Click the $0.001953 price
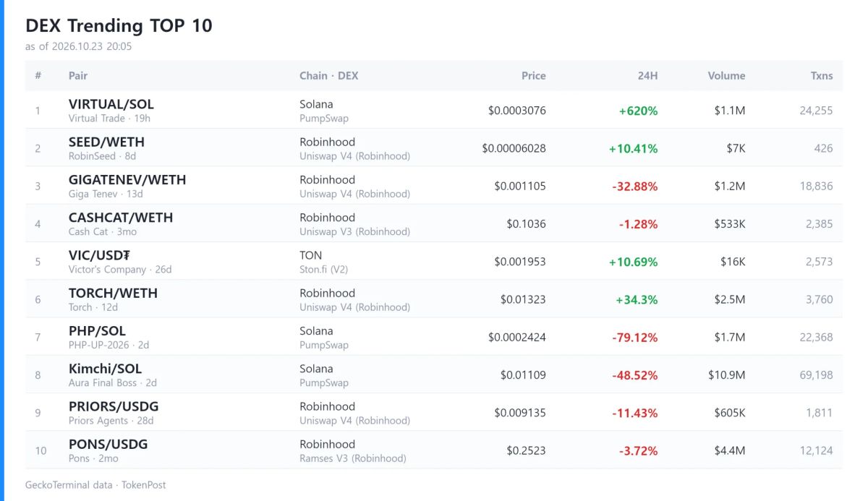This screenshot has width=868, height=501. click(x=520, y=262)
